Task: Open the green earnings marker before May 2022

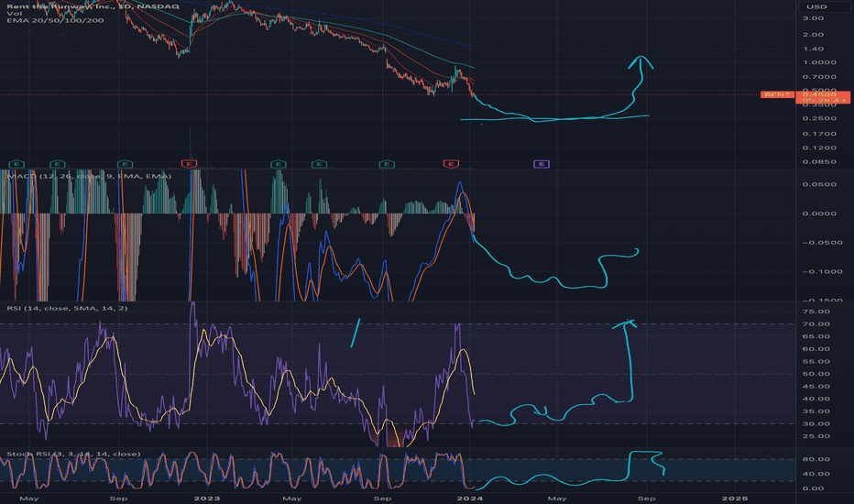Action: click(x=16, y=164)
